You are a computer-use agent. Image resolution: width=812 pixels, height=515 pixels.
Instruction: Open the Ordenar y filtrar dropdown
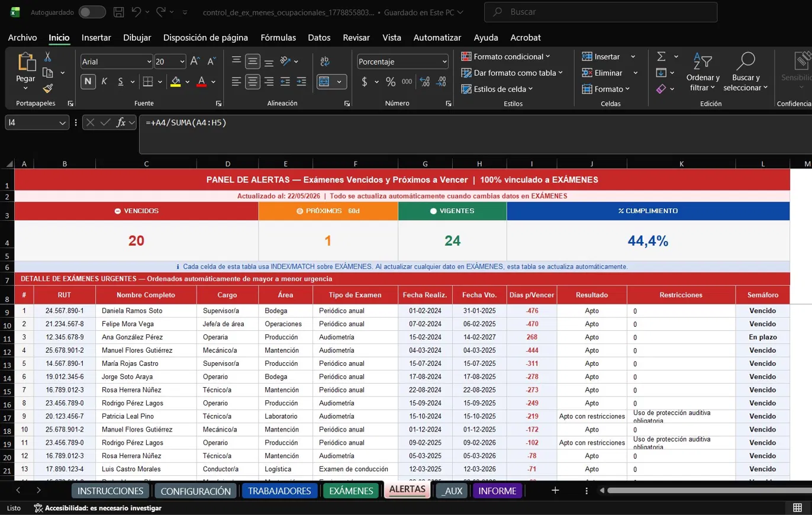(703, 73)
